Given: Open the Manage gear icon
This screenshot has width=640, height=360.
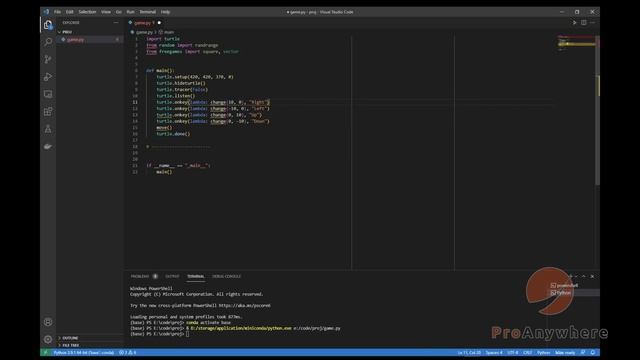Looking at the screenshot, I should [x=48, y=339].
